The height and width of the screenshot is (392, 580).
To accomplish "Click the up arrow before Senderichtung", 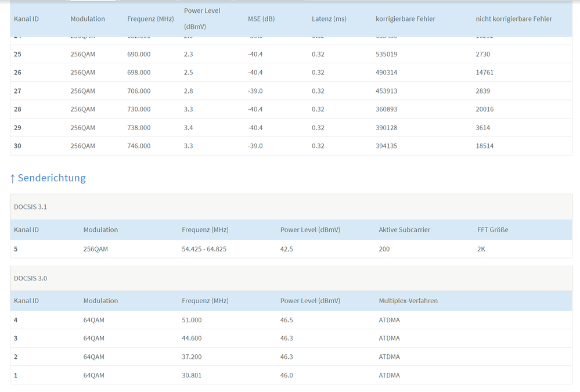I will click(13, 178).
